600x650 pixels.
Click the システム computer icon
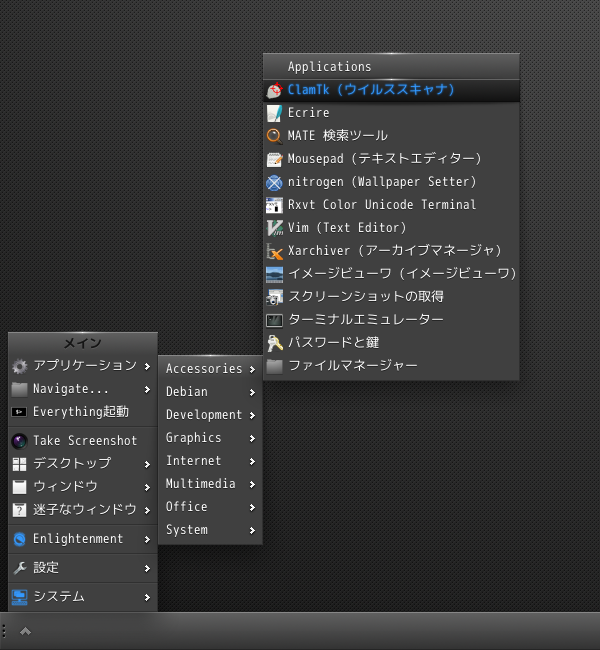pos(19,597)
